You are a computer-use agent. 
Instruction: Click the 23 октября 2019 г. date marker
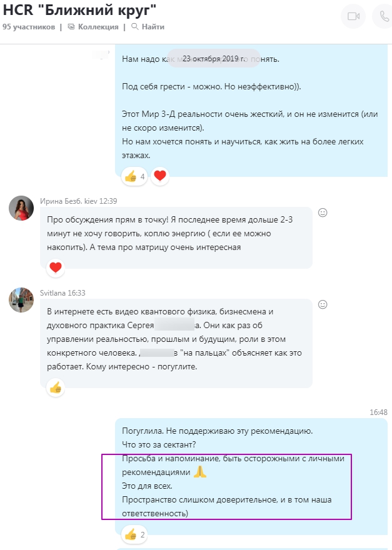(x=214, y=59)
